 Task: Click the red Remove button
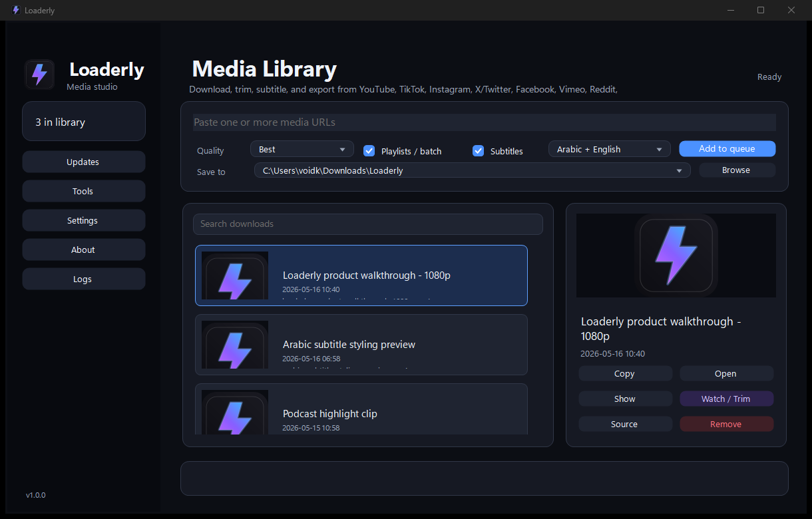(x=725, y=424)
